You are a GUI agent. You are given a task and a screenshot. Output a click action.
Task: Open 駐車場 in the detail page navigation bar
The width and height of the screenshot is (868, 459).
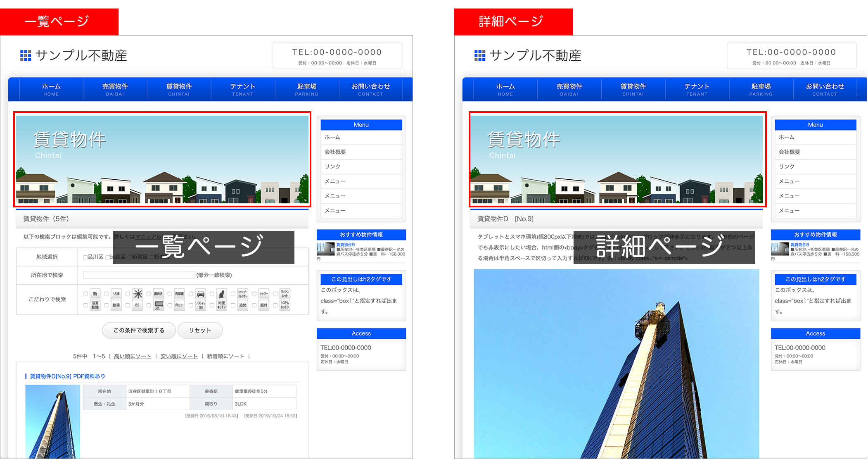coord(761,89)
